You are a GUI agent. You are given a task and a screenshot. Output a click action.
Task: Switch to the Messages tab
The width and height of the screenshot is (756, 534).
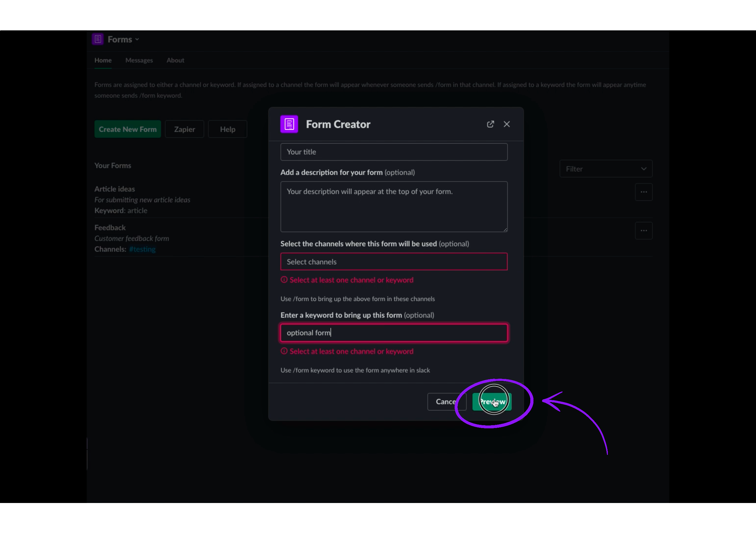click(139, 60)
